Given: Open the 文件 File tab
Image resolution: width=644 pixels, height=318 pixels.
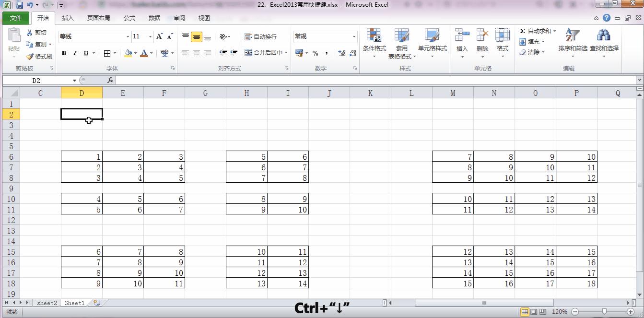Looking at the screenshot, I should [x=16, y=18].
